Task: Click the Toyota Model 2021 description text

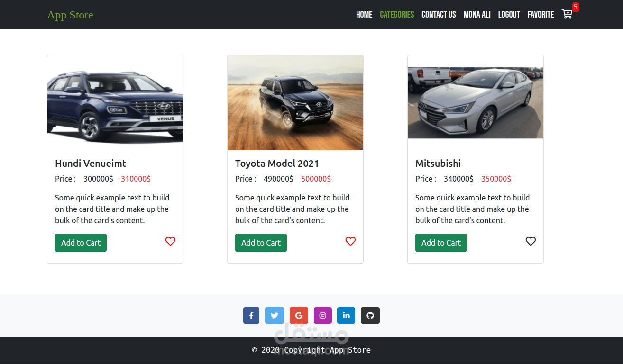Action: click(292, 209)
